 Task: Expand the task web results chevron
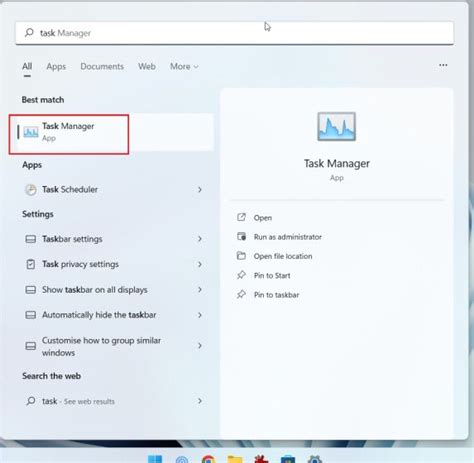pos(200,401)
